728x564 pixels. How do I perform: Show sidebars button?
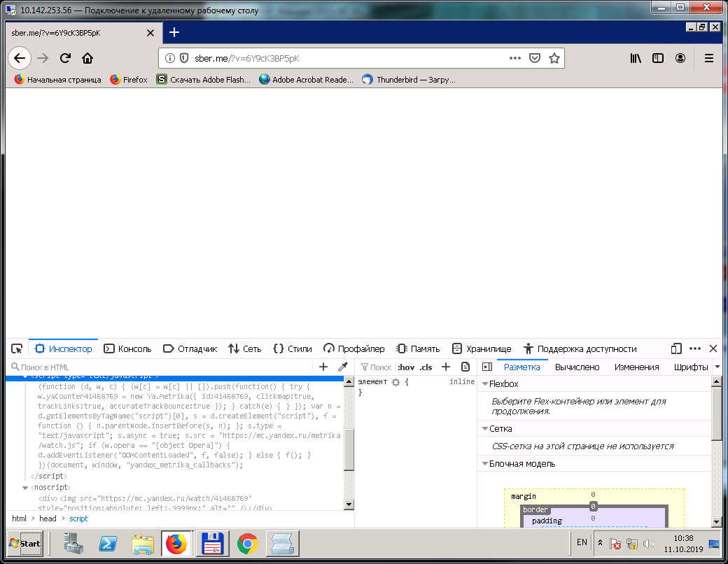pos(658,58)
